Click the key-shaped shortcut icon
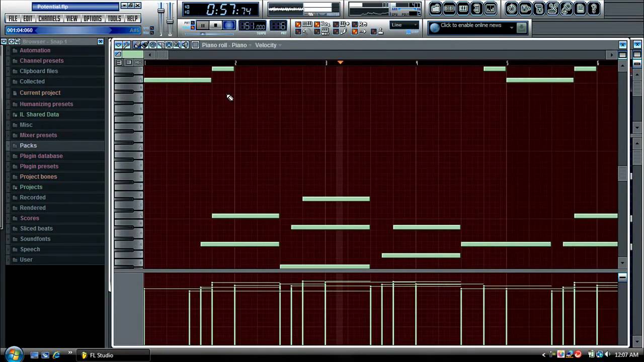Screen dimensions: 644x362 pyautogui.click(x=566, y=9)
